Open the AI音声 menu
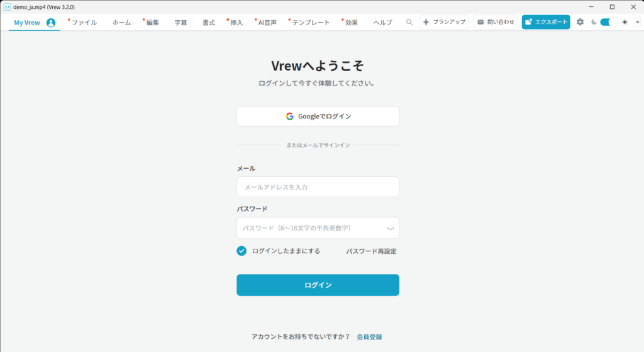This screenshot has width=644, height=352. point(267,23)
